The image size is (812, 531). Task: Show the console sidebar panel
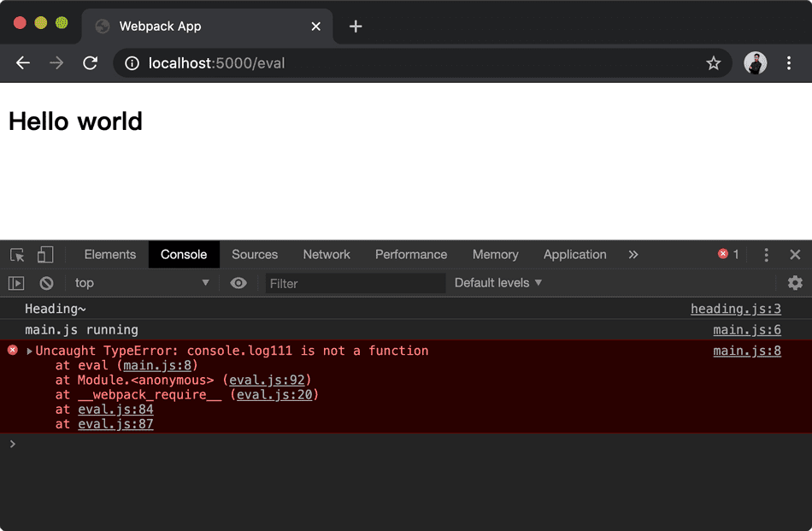(x=16, y=283)
